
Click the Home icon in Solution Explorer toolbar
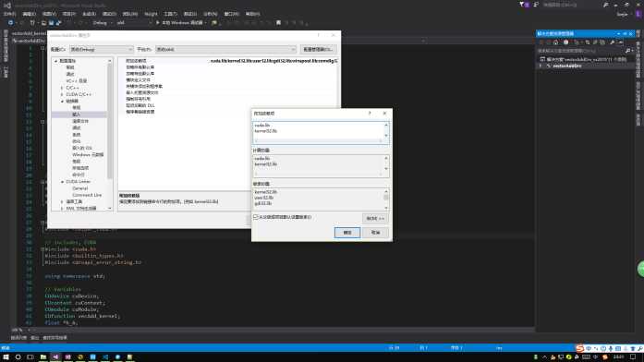tap(555, 42)
